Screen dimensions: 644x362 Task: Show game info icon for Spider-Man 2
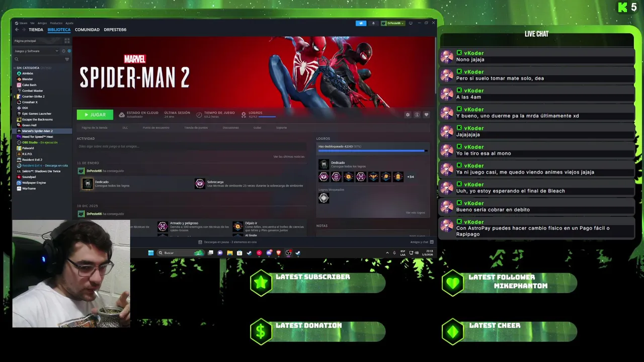417,115
